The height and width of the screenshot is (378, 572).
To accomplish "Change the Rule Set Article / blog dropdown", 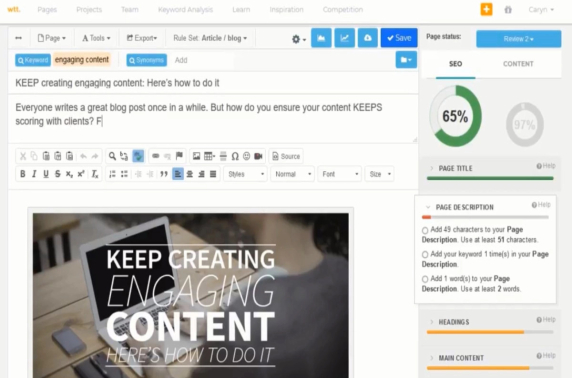I will coord(210,38).
